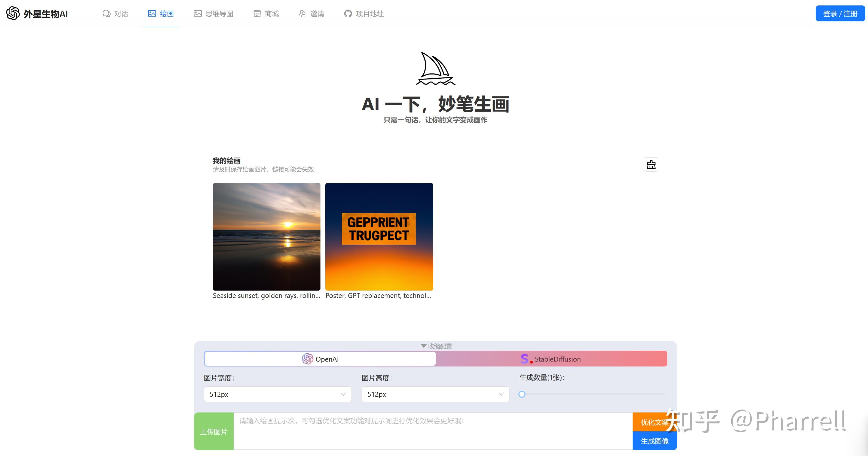The height and width of the screenshot is (456, 868).
Task: Focus the drawing prompt input field
Action: pos(433,431)
